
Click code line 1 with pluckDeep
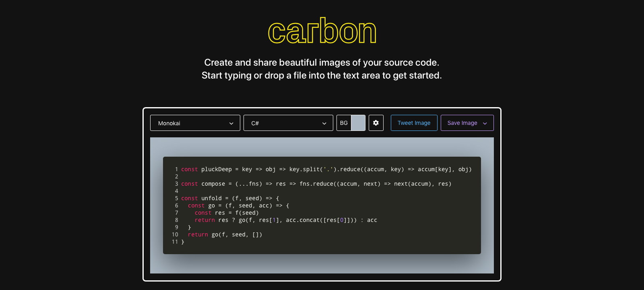[326, 169]
